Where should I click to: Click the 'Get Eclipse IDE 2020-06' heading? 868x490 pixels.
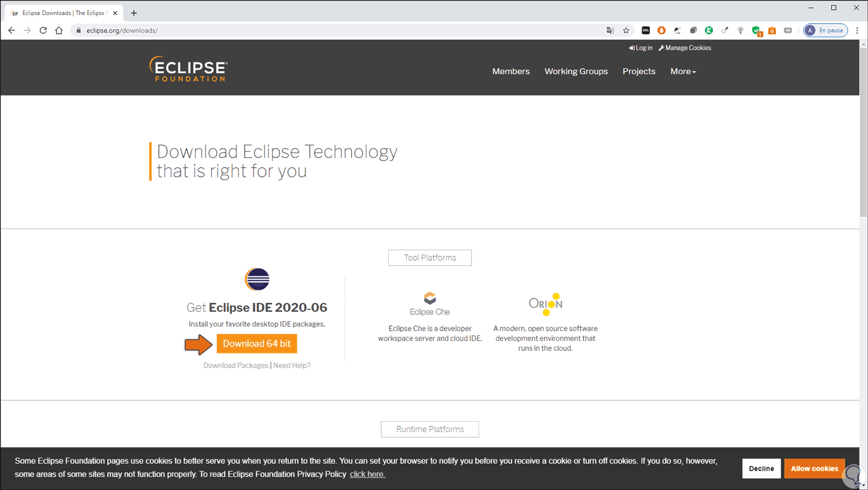coord(257,307)
